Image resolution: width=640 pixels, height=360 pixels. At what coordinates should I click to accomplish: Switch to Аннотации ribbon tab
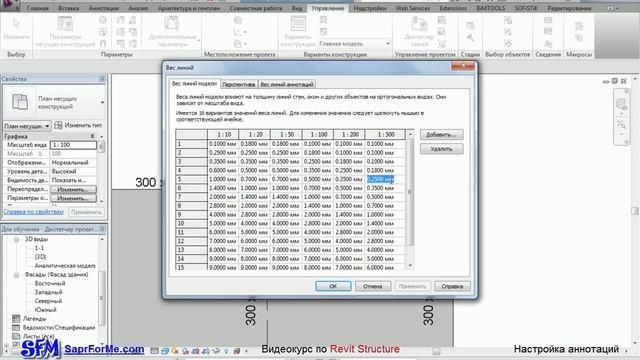pyautogui.click(x=104, y=8)
